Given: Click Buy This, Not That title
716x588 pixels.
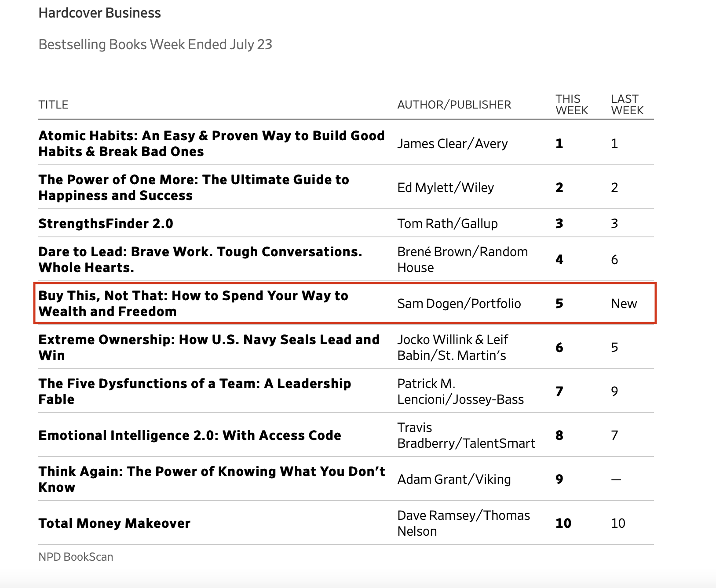Looking at the screenshot, I should coord(193,303).
